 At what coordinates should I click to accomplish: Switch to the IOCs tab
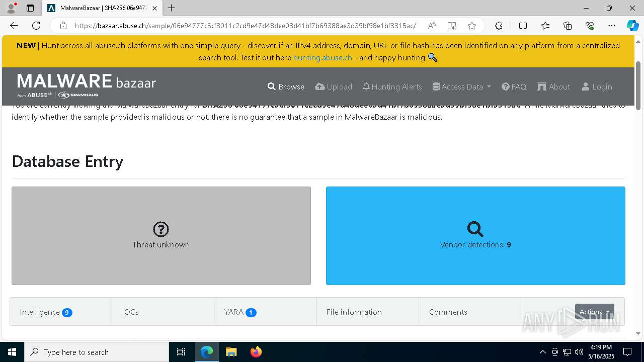(163, 312)
